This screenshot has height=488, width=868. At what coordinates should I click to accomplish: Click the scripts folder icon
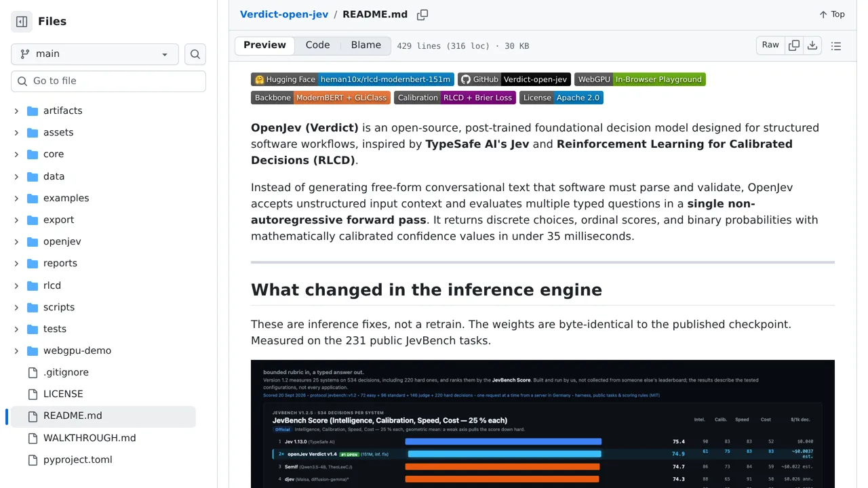pos(33,307)
